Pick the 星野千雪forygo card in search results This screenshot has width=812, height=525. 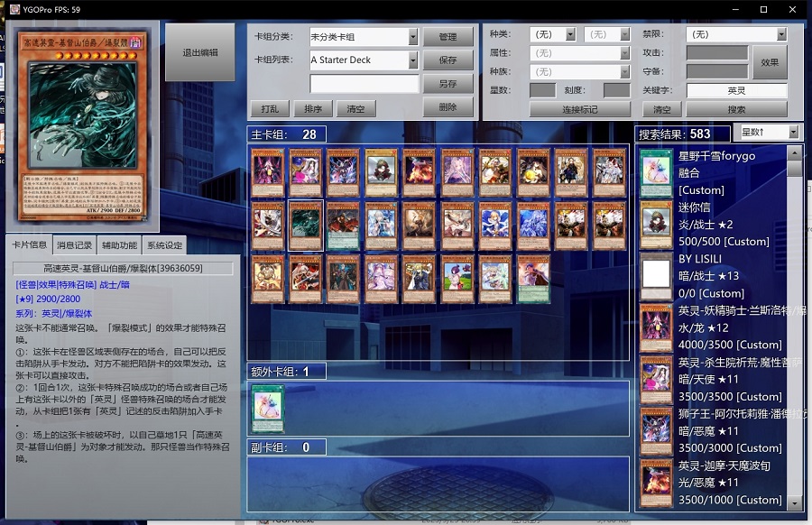click(x=656, y=172)
